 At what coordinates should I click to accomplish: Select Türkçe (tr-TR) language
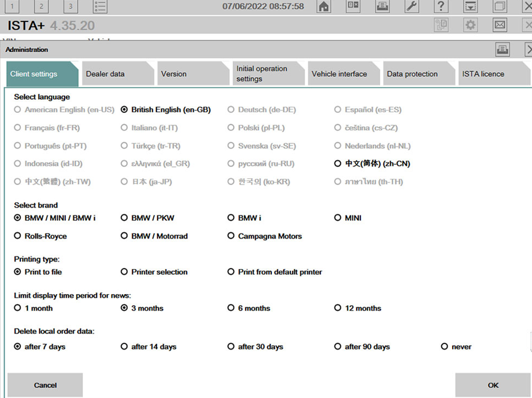click(x=150, y=146)
